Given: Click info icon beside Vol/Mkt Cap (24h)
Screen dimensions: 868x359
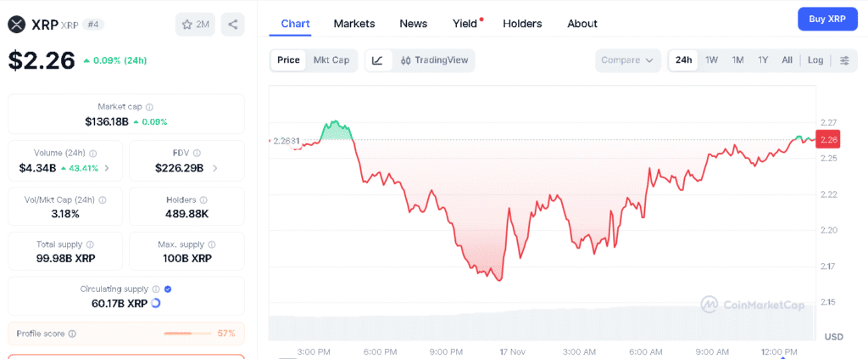Looking at the screenshot, I should click(103, 200).
